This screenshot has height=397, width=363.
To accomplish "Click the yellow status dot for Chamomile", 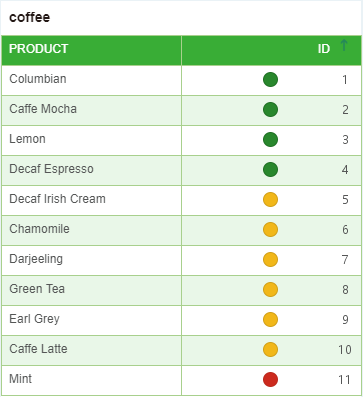I will pyautogui.click(x=270, y=230).
